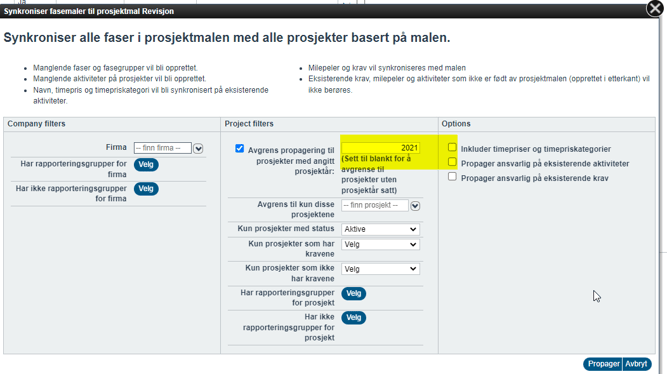667x374 pixels.
Task: Enable Inkluder timepriser og timepriskategorier
Action: 452,147
